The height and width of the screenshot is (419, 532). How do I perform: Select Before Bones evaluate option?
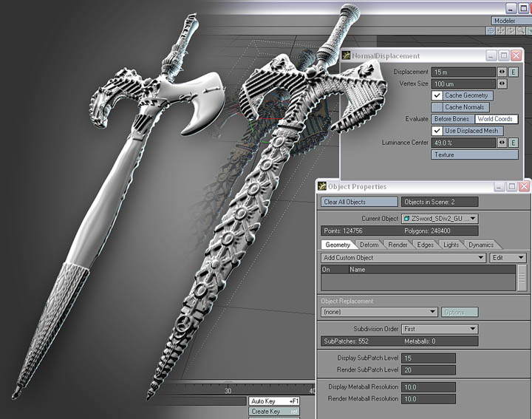[x=453, y=119]
